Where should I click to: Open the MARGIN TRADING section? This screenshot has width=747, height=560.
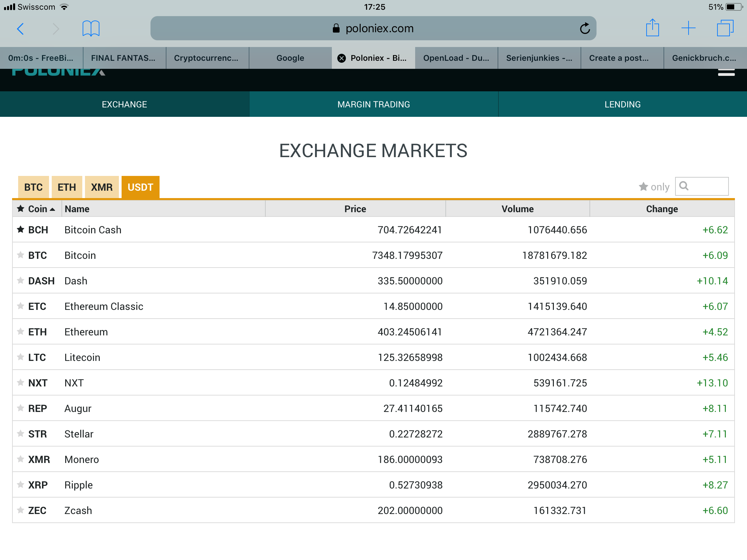coord(374,104)
